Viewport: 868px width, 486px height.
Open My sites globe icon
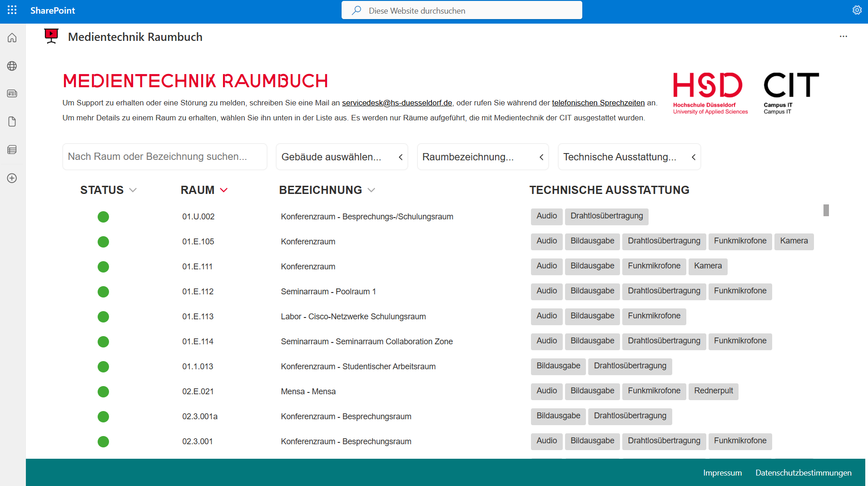(12, 66)
